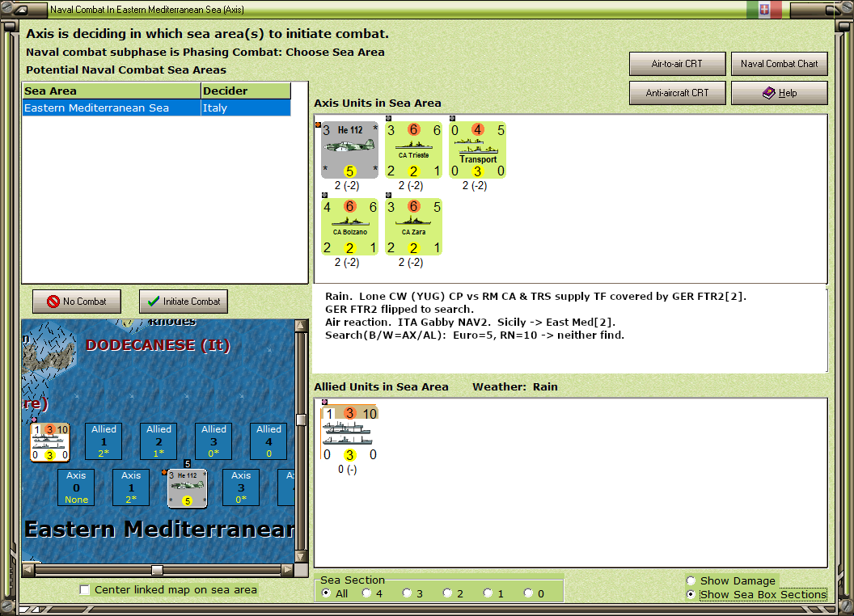Click the map horizontal scrollbar right arrow
The image size is (854, 616).
288,570
